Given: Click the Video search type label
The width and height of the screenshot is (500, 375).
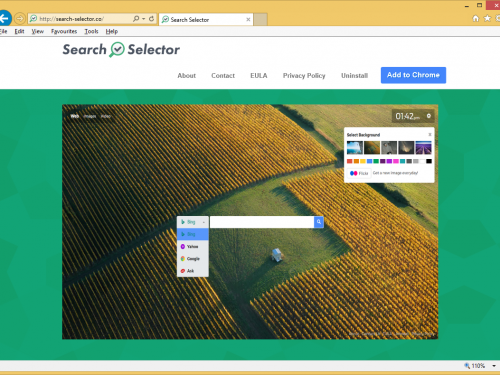Looking at the screenshot, I should [106, 116].
